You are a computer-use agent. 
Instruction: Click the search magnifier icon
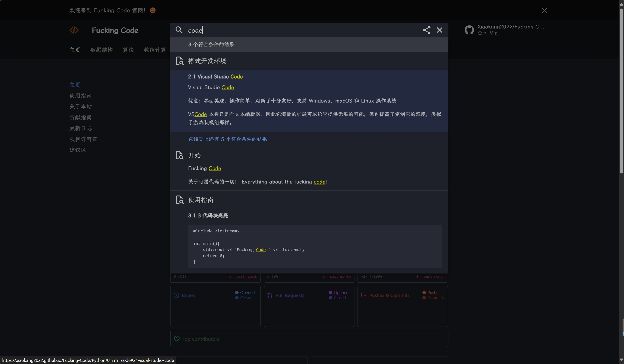coord(179,30)
